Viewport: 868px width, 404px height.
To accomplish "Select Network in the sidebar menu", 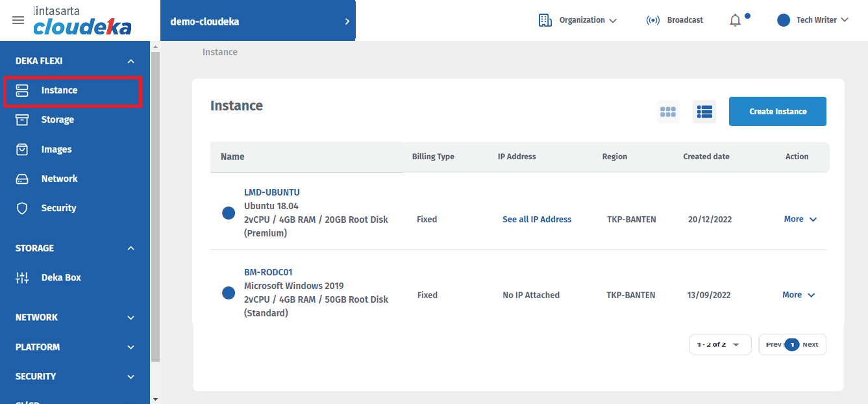I will (x=59, y=179).
